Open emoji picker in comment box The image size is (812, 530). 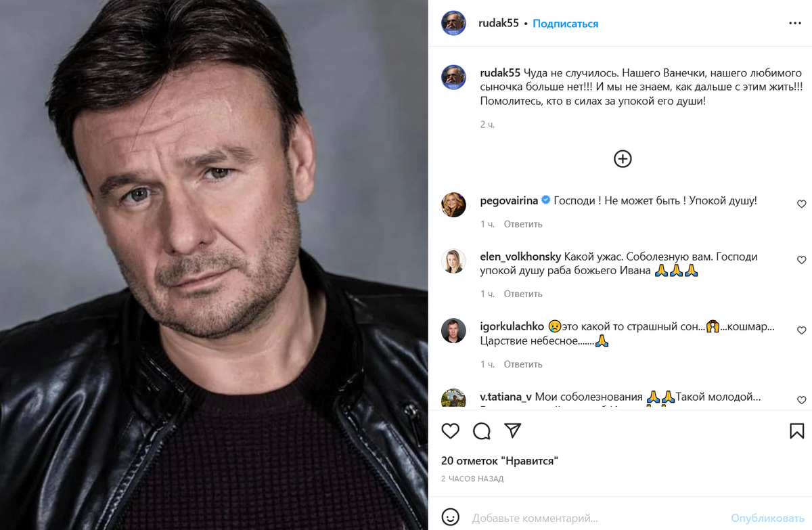pyautogui.click(x=449, y=518)
